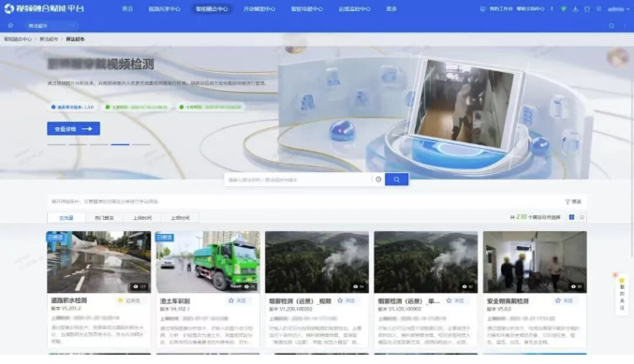Screen dimensions: 634x364
Task: Click the search history clock icon
Action: coord(378,180)
